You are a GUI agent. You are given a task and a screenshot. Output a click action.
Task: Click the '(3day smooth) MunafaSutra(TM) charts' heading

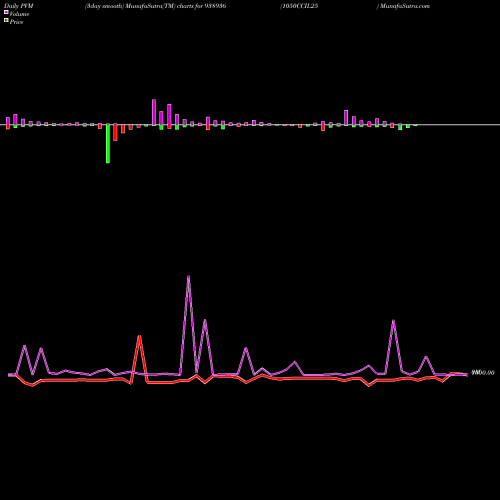(139, 6)
